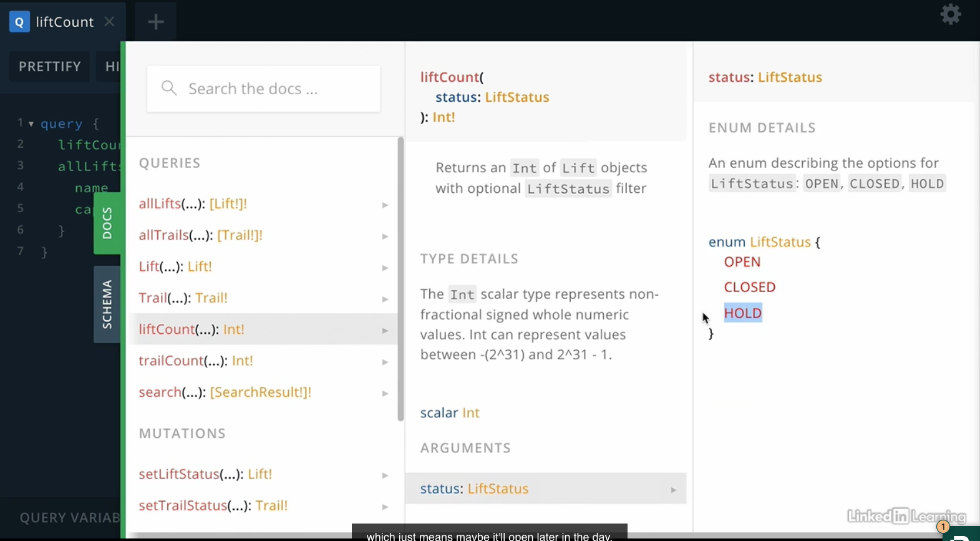Toggle the DOCS side panel tab

[x=107, y=223]
